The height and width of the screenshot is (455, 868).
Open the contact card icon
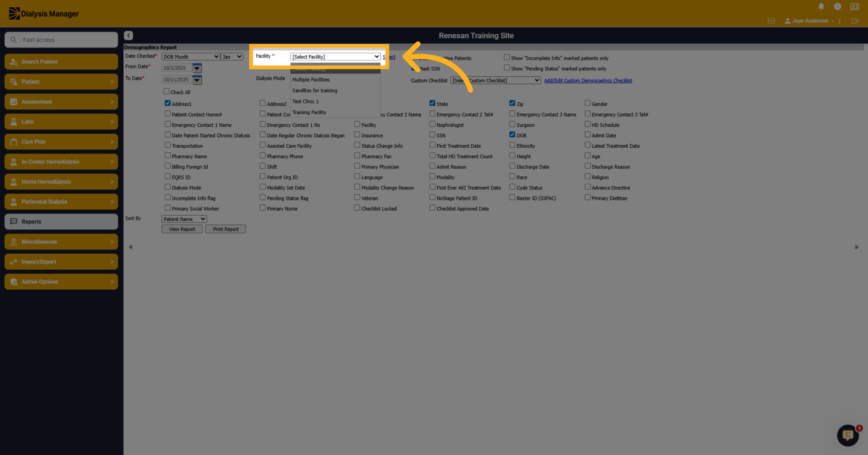pos(855,7)
